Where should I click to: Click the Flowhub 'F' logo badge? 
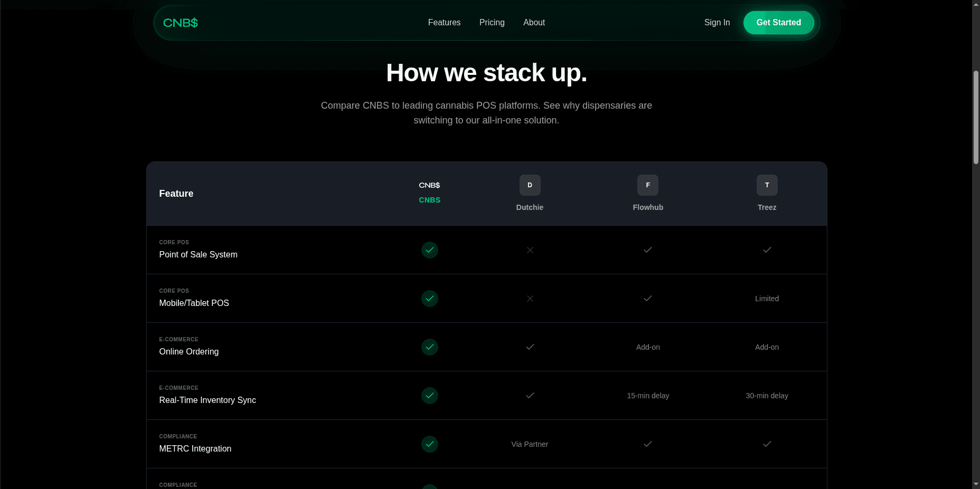pos(648,185)
